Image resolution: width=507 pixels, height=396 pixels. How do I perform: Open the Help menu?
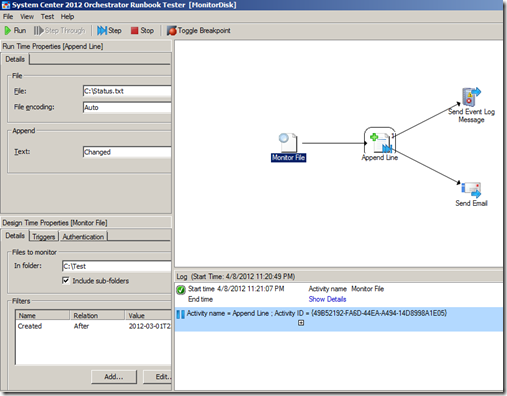click(x=67, y=17)
